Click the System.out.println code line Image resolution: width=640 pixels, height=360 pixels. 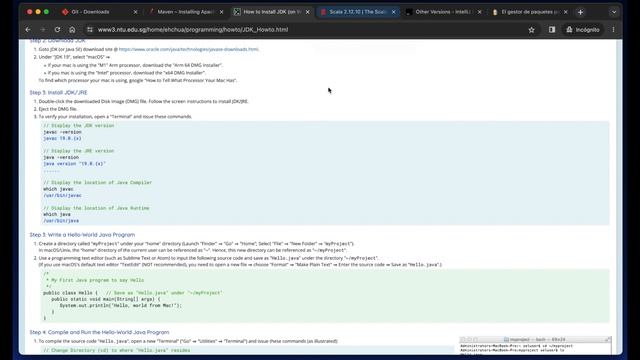121,305
